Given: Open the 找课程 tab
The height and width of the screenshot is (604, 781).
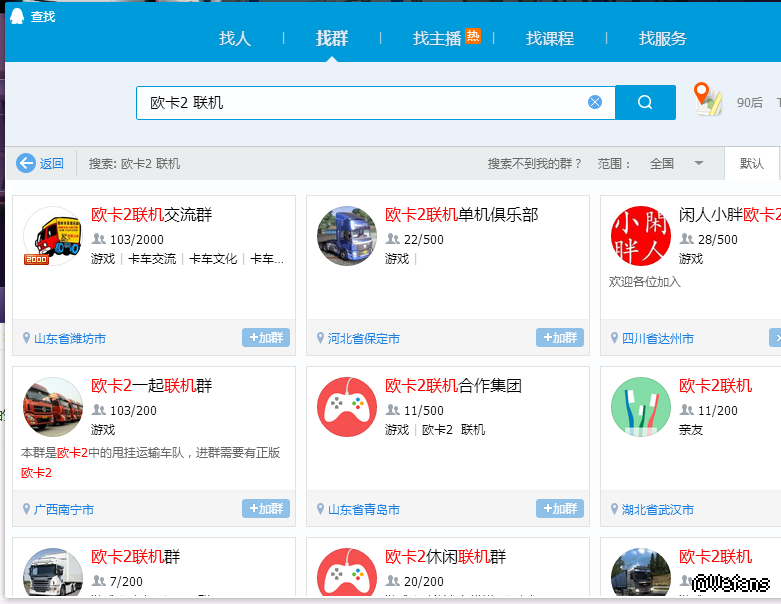Looking at the screenshot, I should pyautogui.click(x=550, y=39).
